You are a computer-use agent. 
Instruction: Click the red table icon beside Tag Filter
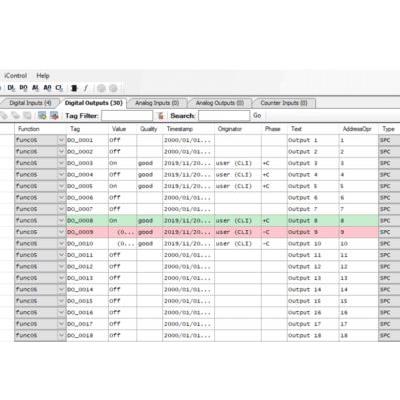54,116
